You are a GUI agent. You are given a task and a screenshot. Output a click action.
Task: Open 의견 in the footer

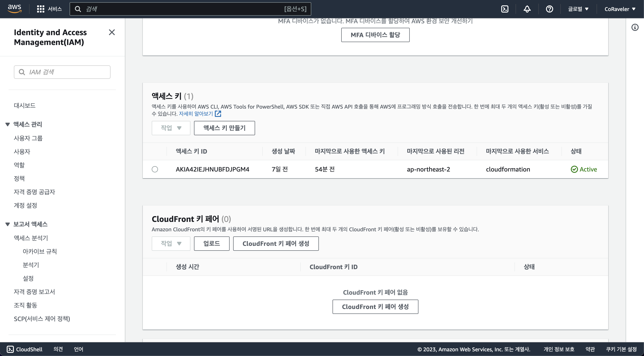tap(58, 349)
